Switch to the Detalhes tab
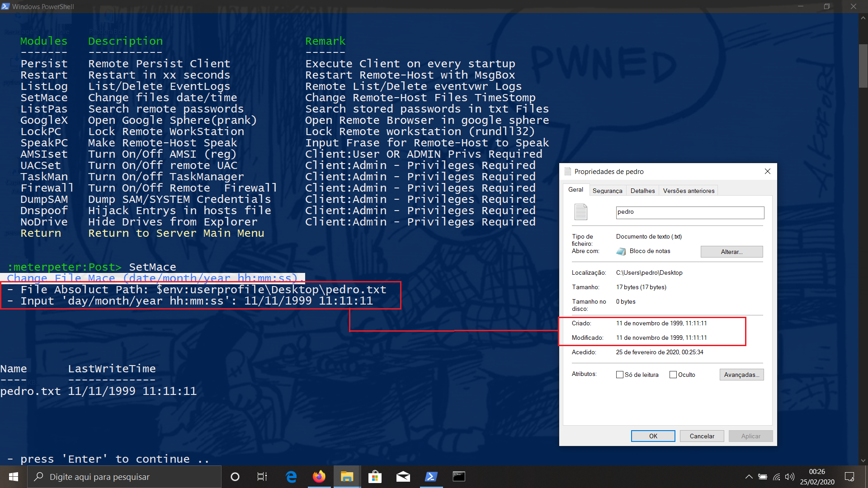868x488 pixels. pyautogui.click(x=642, y=191)
